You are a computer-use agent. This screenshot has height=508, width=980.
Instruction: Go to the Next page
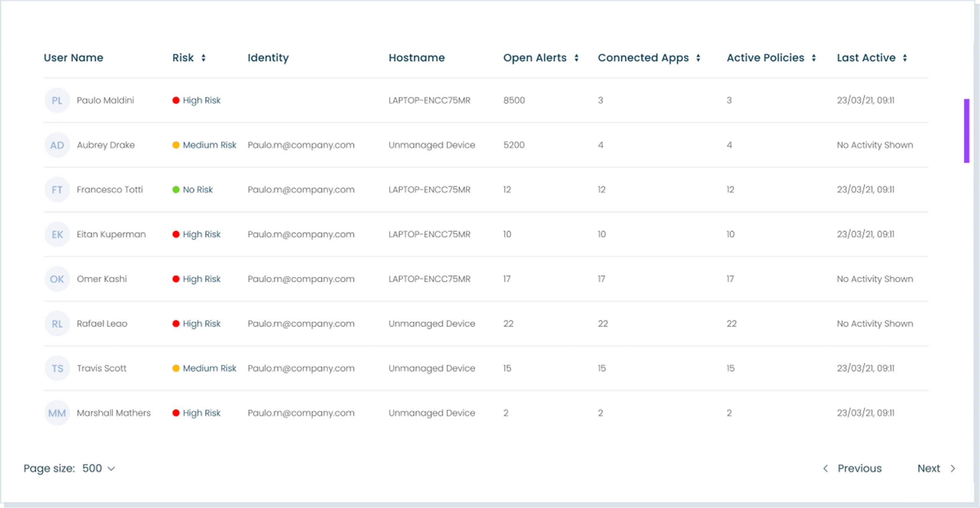coord(928,468)
